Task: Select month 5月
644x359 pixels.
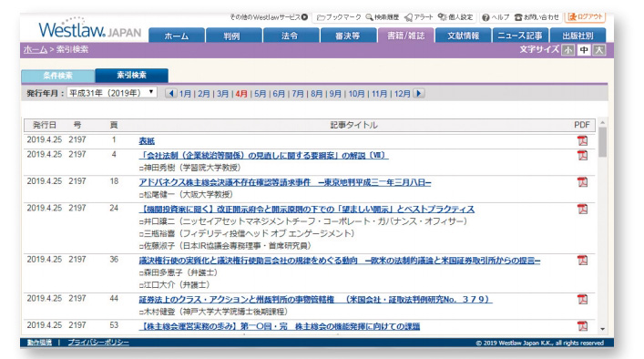Action: [261, 94]
